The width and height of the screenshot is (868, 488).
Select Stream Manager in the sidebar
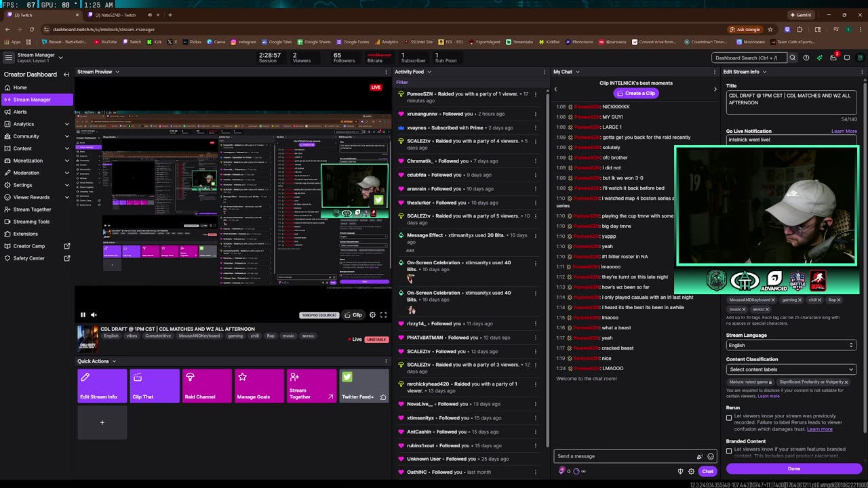37,100
